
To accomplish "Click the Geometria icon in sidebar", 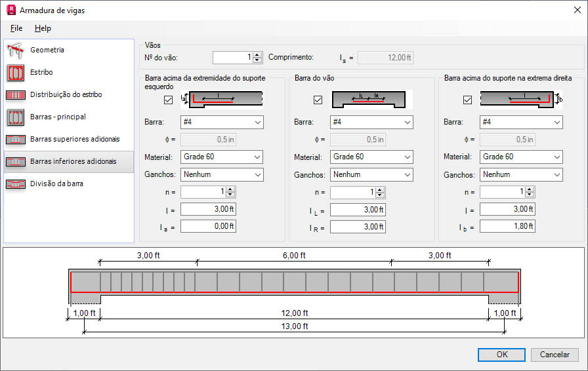I will 15,50.
